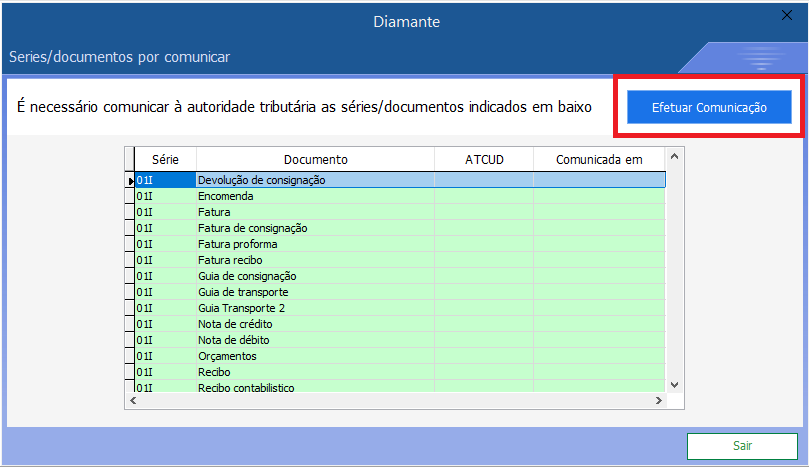Click the row selector beside Recibo
The image size is (809, 467).
coord(129,372)
